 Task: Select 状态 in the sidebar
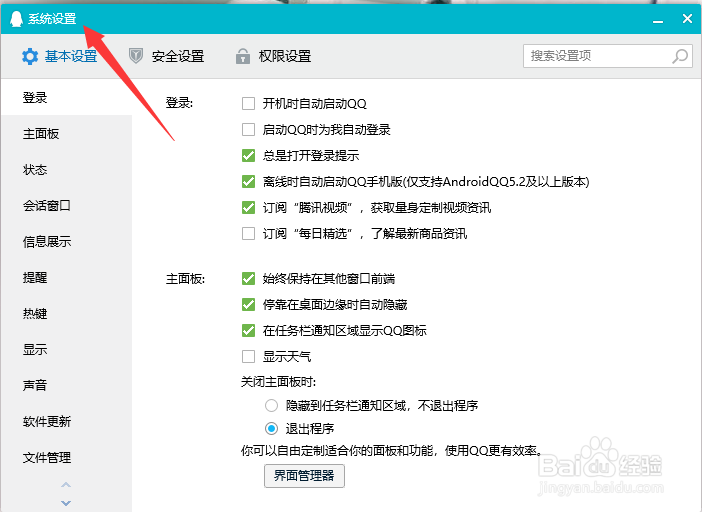tap(66, 170)
